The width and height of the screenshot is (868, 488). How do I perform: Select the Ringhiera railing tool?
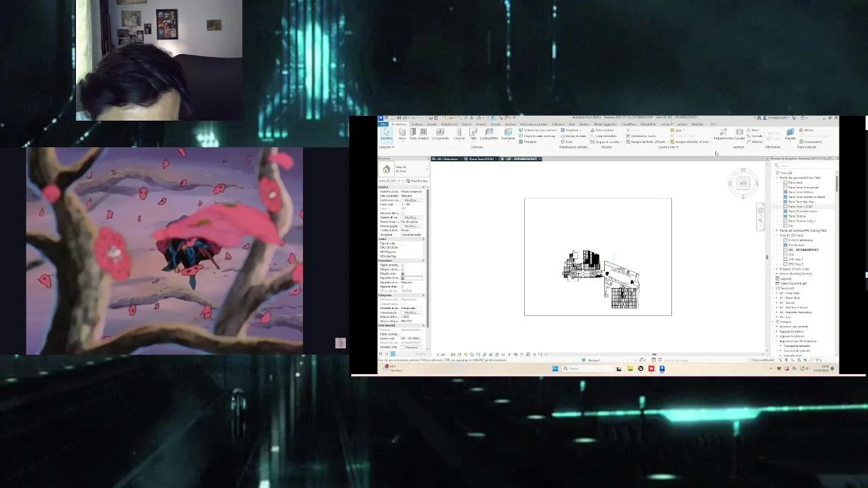[x=571, y=130]
